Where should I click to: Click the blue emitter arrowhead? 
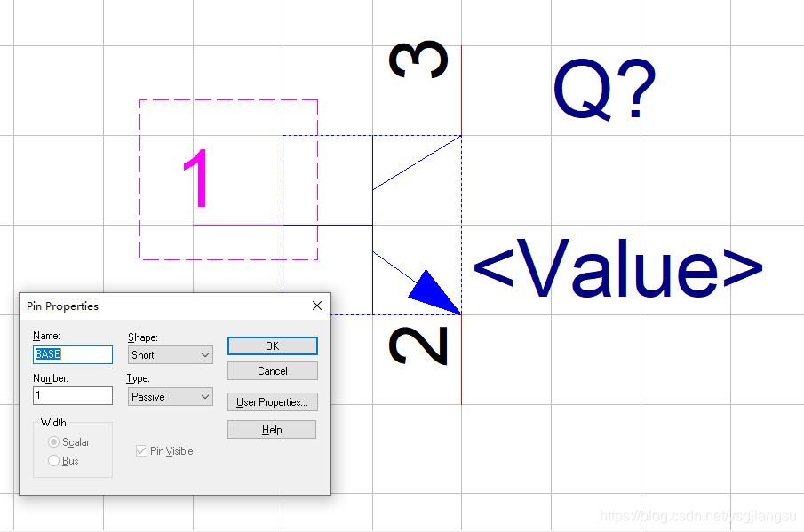[x=434, y=290]
